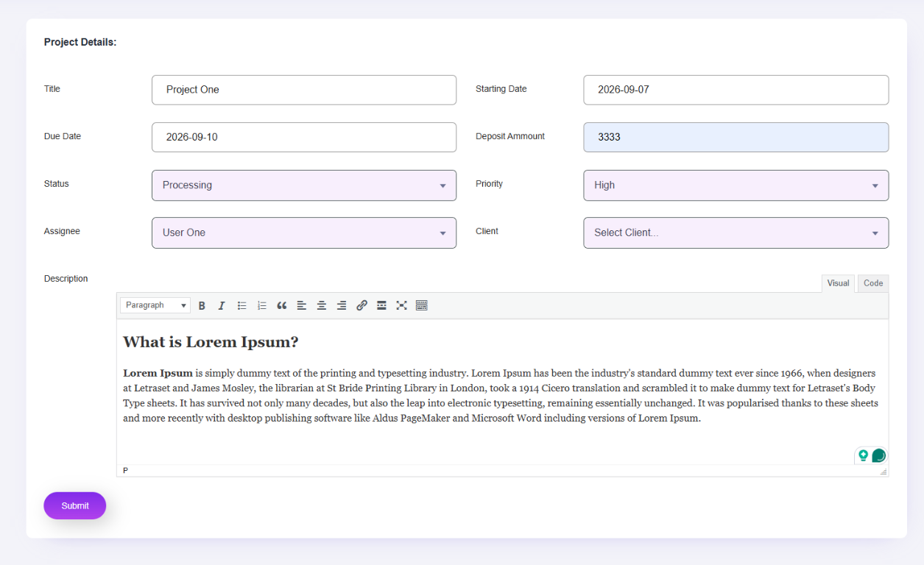
Task: Click the Priority label
Action: coord(489,184)
